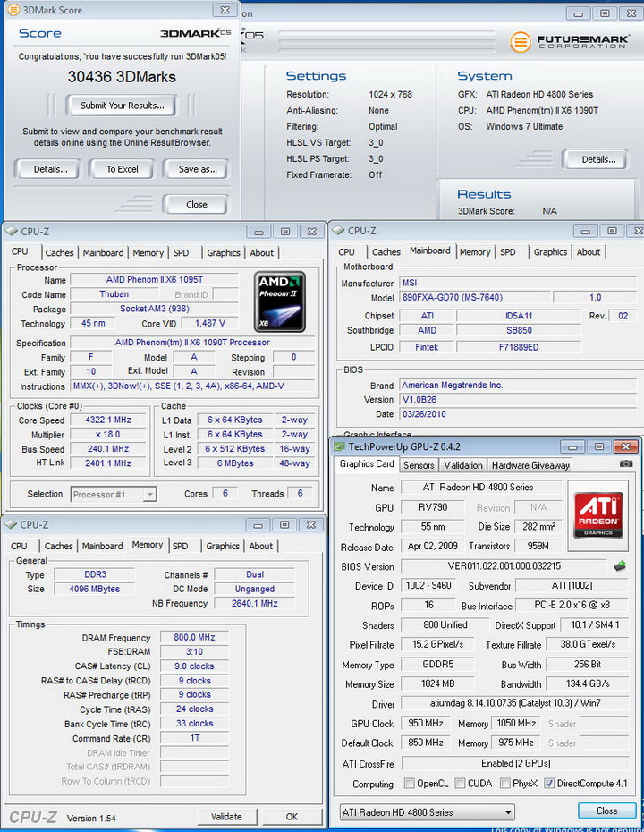Screen dimensions: 644x832
Task: Click the Bandwidth 134.4 GB/s field
Action: [588, 683]
